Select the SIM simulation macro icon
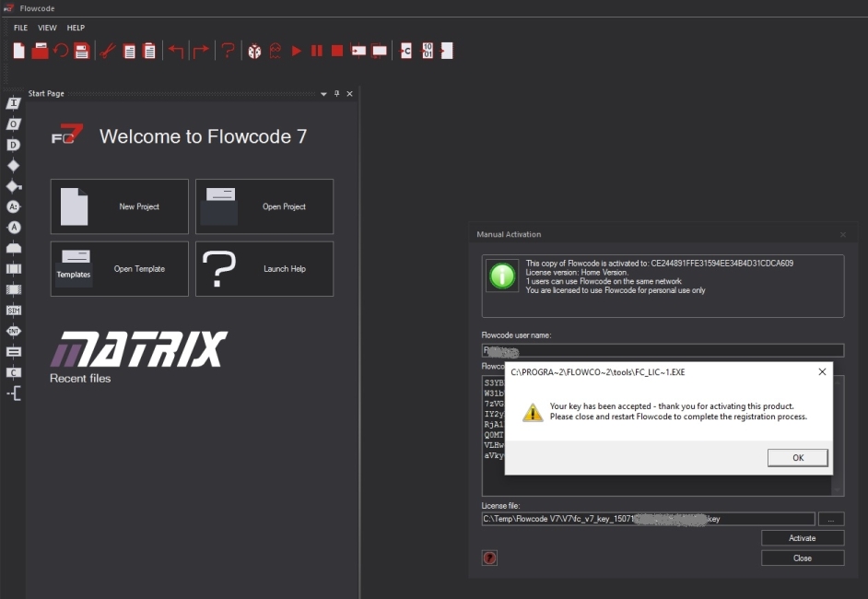The width and height of the screenshot is (868, 599). 14,311
